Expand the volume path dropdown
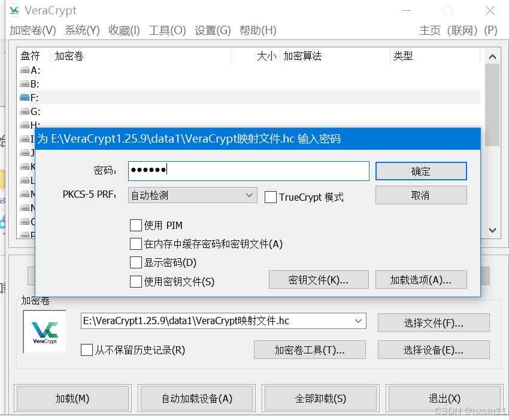The height and width of the screenshot is (420, 509). point(358,321)
